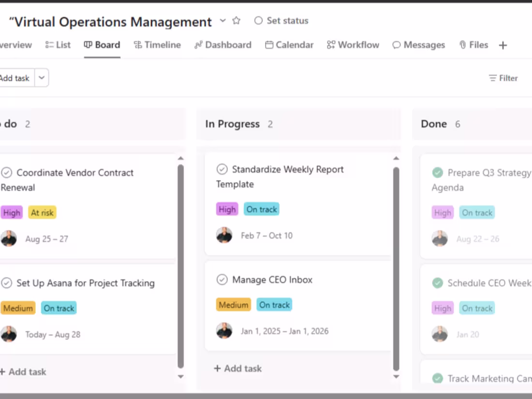The width and height of the screenshot is (532, 399).
Task: Mark Manage CEO Inbox complete
Action: [222, 279]
